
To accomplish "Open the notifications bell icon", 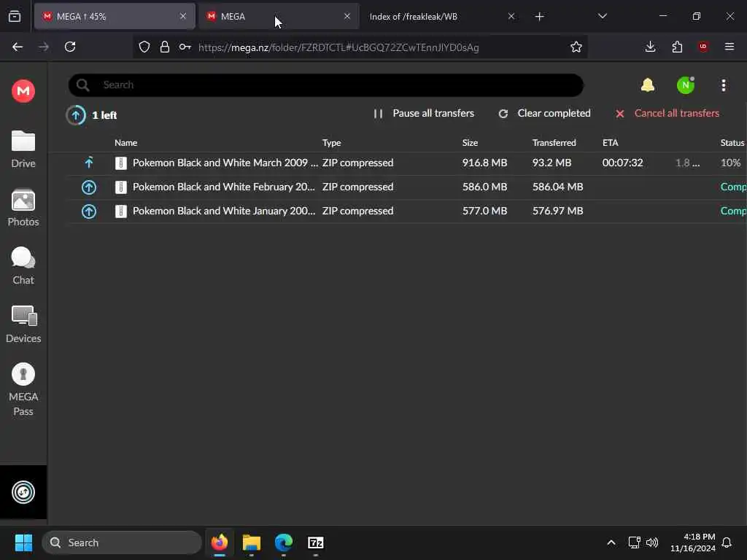I will coord(648,85).
